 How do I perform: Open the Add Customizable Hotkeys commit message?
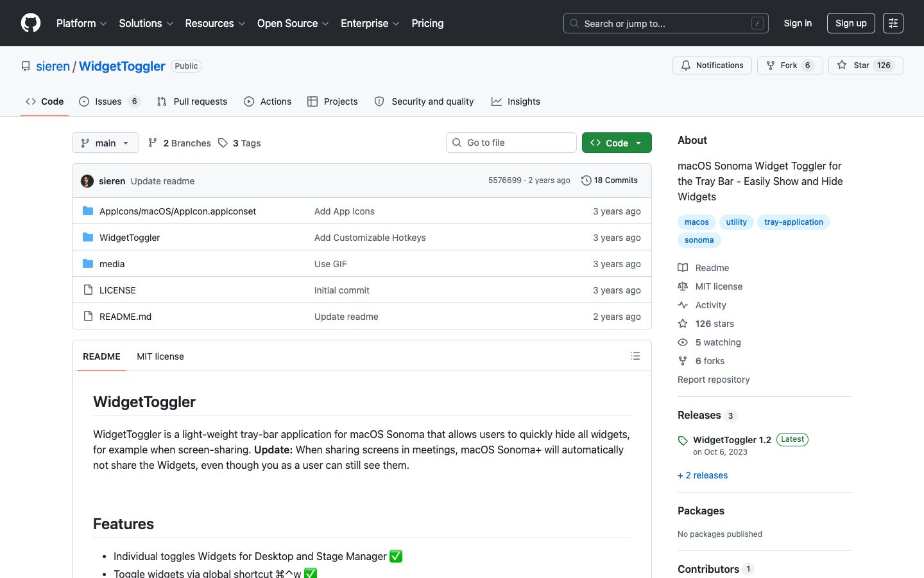(370, 238)
